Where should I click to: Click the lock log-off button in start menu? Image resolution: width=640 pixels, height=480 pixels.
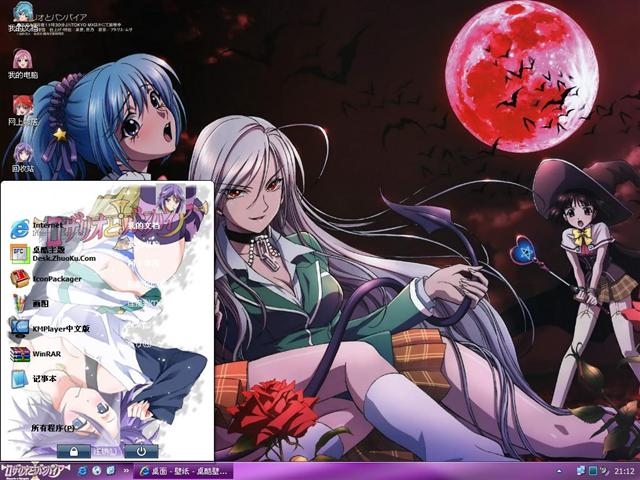point(74,451)
